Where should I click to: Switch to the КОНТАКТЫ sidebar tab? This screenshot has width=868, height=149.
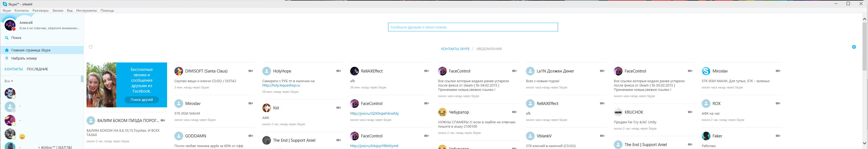pyautogui.click(x=14, y=69)
